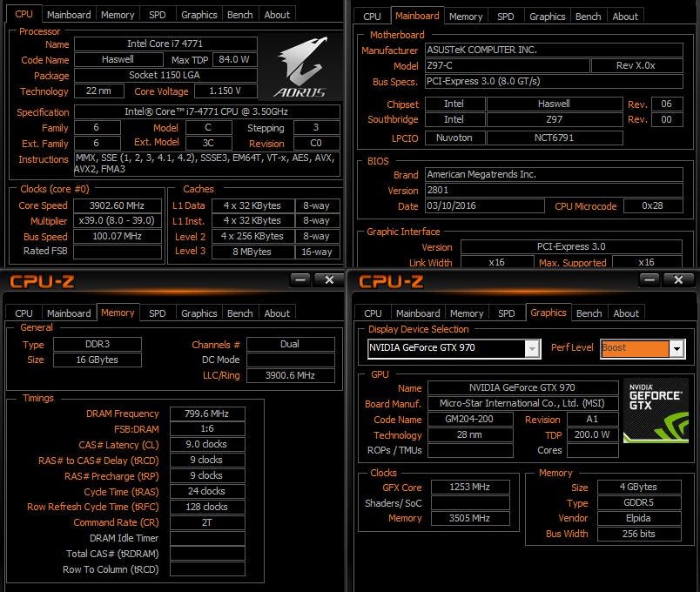Open Graphics tab in Memory window
The image size is (700, 592).
coord(199,313)
